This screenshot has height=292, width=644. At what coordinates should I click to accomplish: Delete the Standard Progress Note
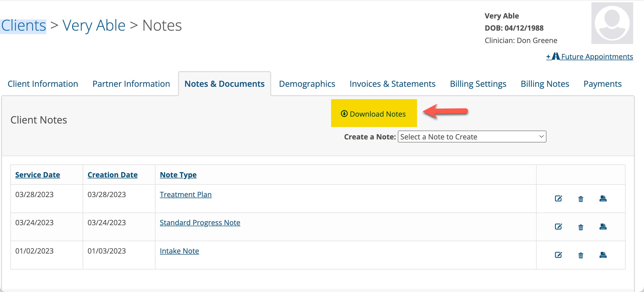(x=581, y=227)
